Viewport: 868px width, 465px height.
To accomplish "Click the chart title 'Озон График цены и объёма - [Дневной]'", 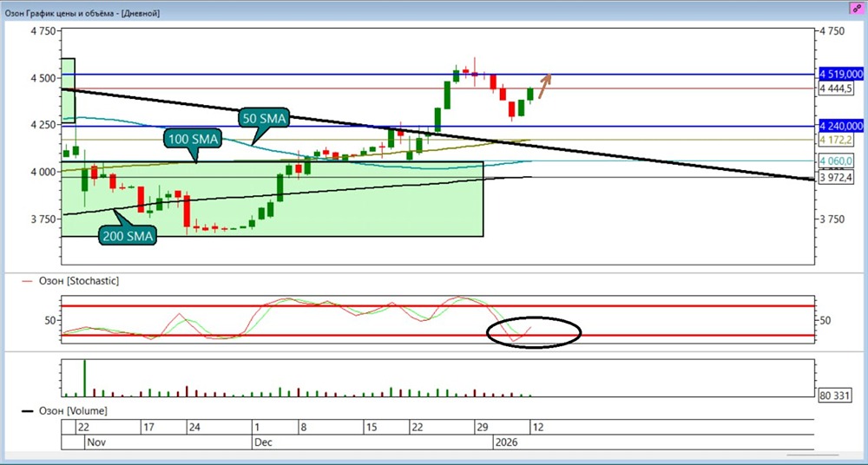I will [82, 13].
